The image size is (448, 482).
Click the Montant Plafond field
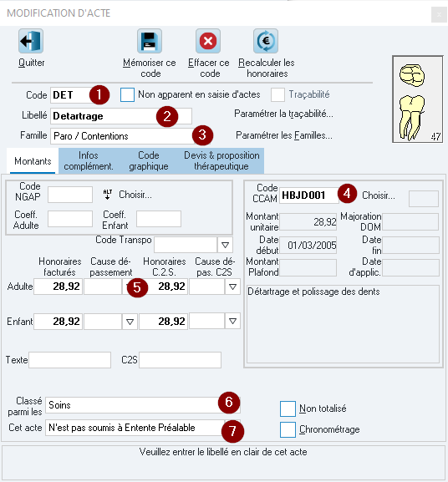pos(308,268)
